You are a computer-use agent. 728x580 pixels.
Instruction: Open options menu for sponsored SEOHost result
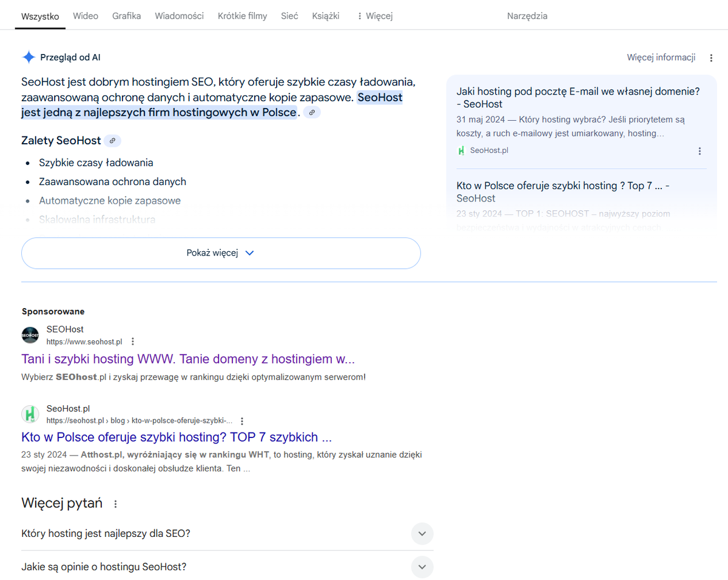pos(133,342)
